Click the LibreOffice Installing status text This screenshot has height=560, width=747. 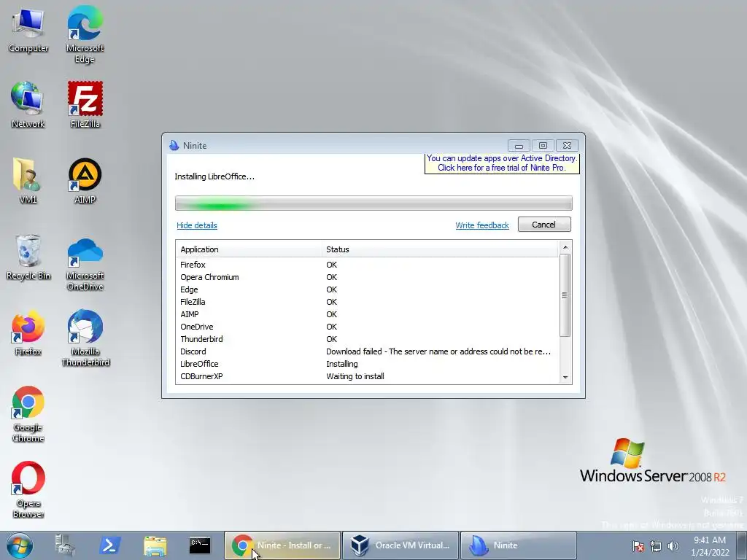pos(342,364)
